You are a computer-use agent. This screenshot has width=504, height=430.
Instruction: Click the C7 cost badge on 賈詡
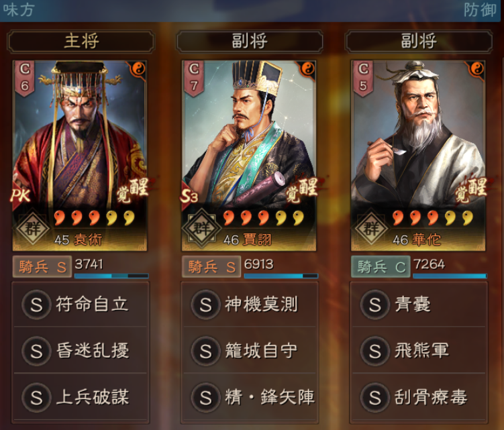coord(194,78)
